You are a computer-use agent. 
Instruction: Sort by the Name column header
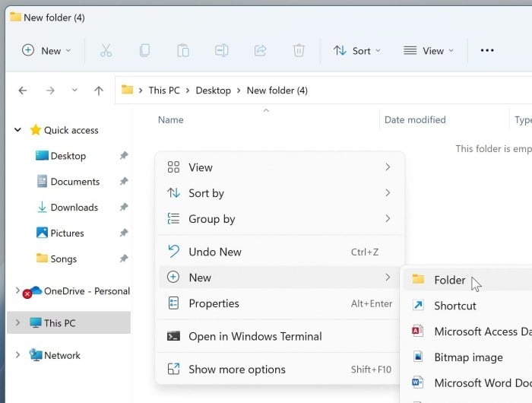point(171,120)
